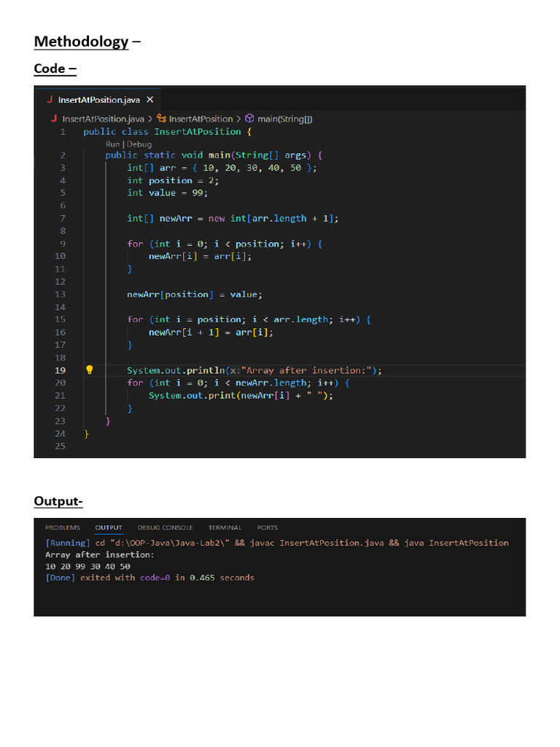Screen dimensions: 560x747
Task: Click the Java file icon in the tab
Action: coord(50,99)
